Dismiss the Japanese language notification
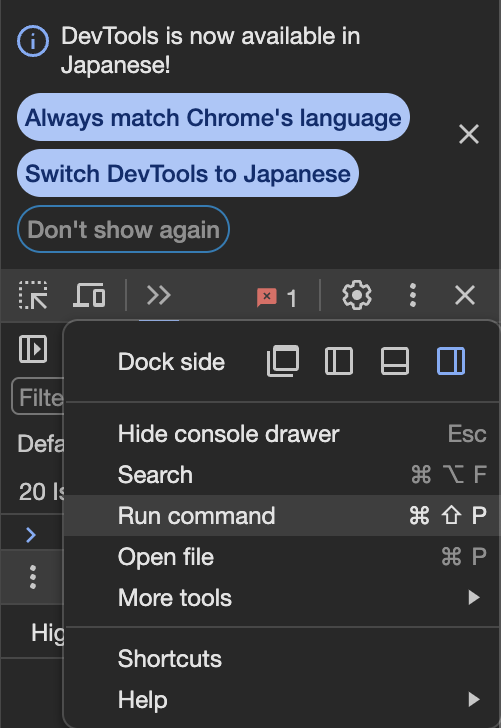This screenshot has height=728, width=501. 468,135
